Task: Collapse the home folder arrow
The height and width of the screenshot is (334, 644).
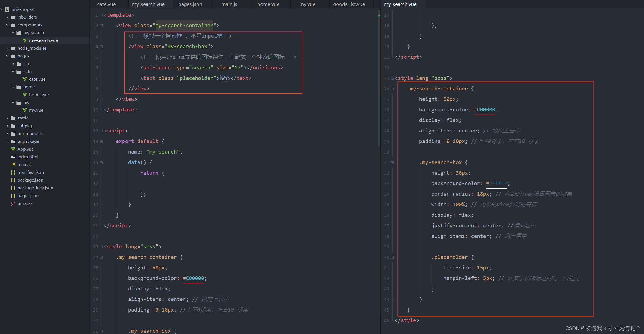Action: point(13,87)
